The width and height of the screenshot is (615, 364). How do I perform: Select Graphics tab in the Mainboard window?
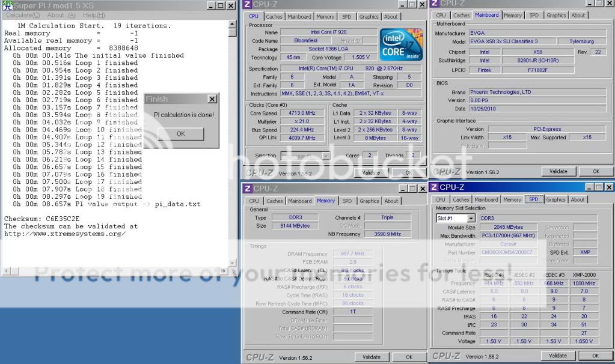(556, 16)
